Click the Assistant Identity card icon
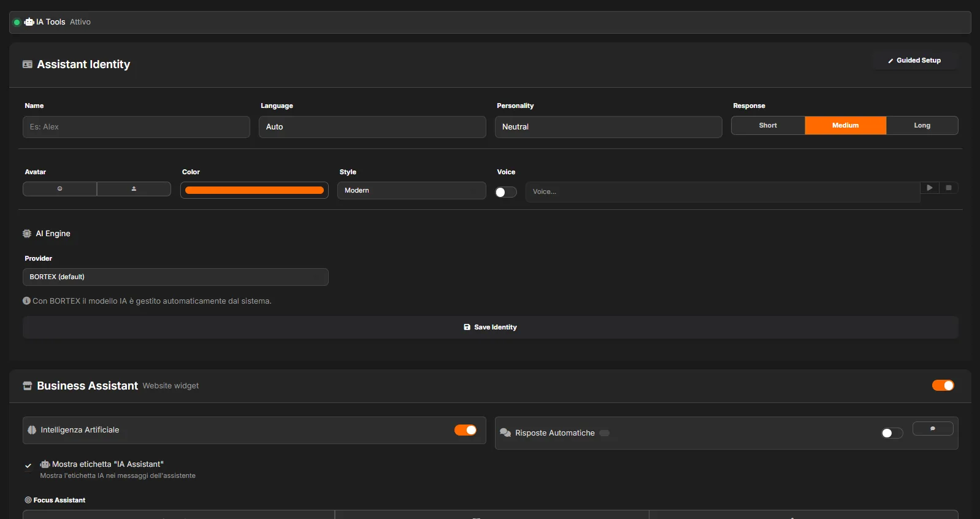This screenshot has width=980, height=519. coord(28,64)
